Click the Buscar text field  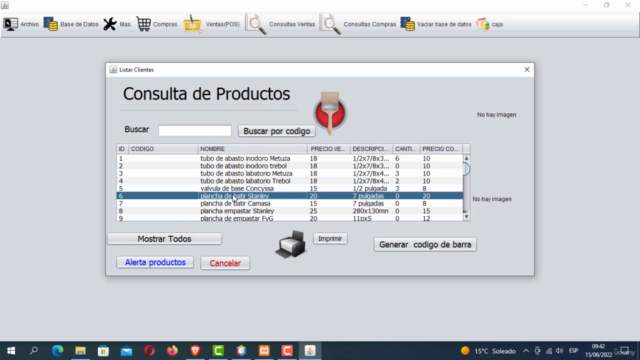point(195,131)
